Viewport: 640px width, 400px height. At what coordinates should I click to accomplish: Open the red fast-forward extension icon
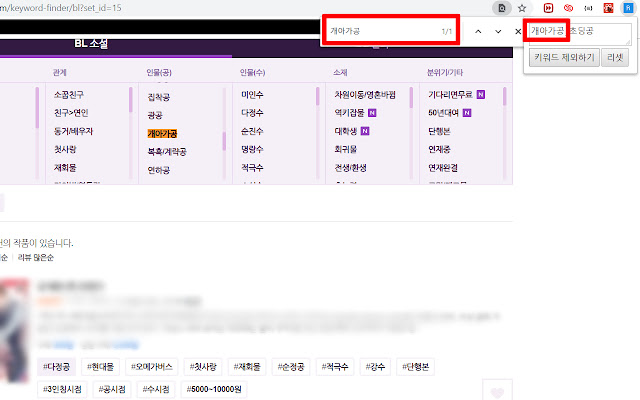point(548,8)
